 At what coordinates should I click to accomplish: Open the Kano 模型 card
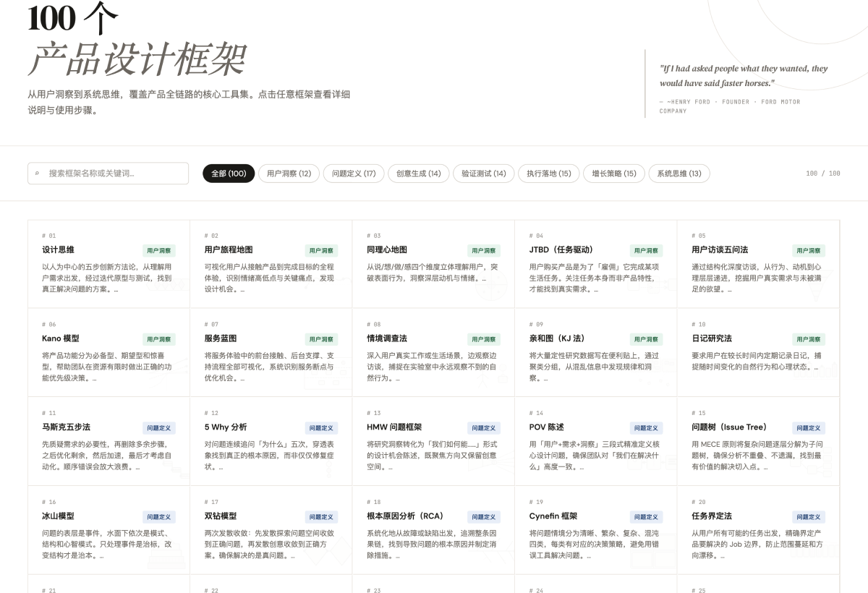click(61, 338)
